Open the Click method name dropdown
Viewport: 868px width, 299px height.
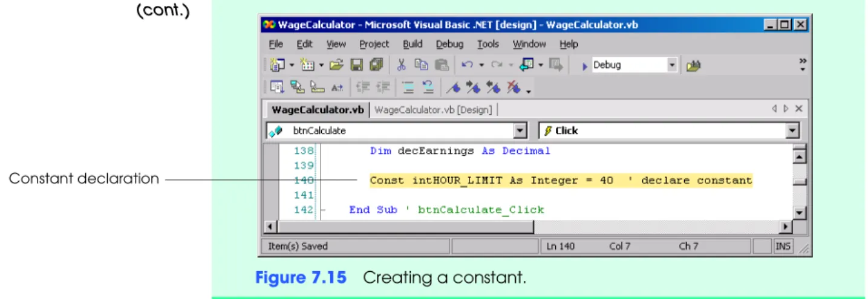(x=792, y=130)
